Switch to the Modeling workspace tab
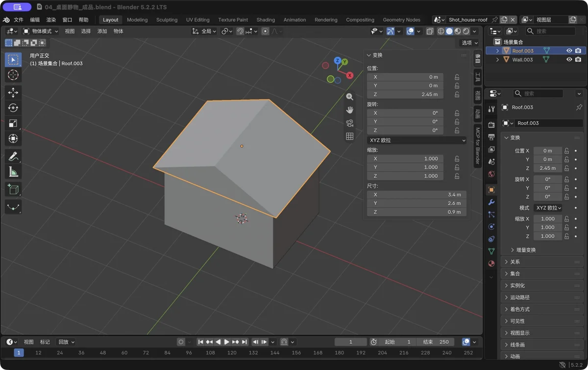This screenshot has width=588, height=370. (137, 20)
